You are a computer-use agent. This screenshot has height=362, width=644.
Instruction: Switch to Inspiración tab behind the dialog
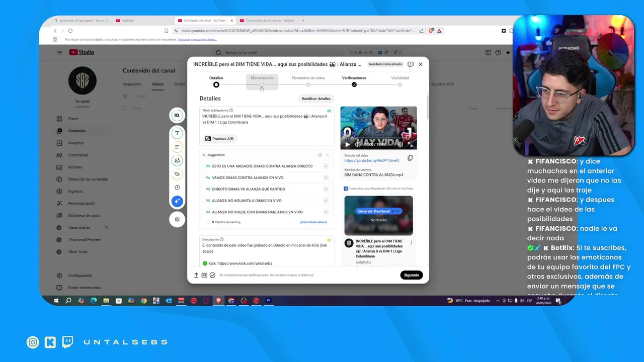click(132, 84)
